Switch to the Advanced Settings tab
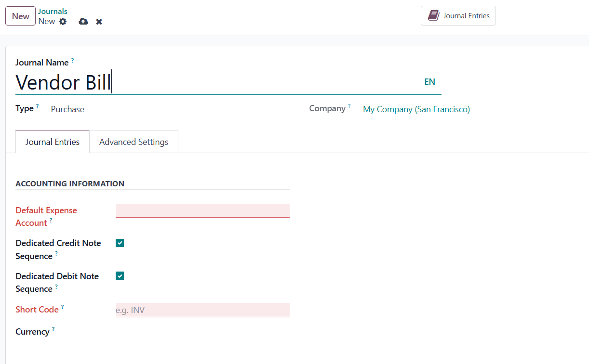Image resolution: width=589 pixels, height=364 pixels. pyautogui.click(x=134, y=142)
